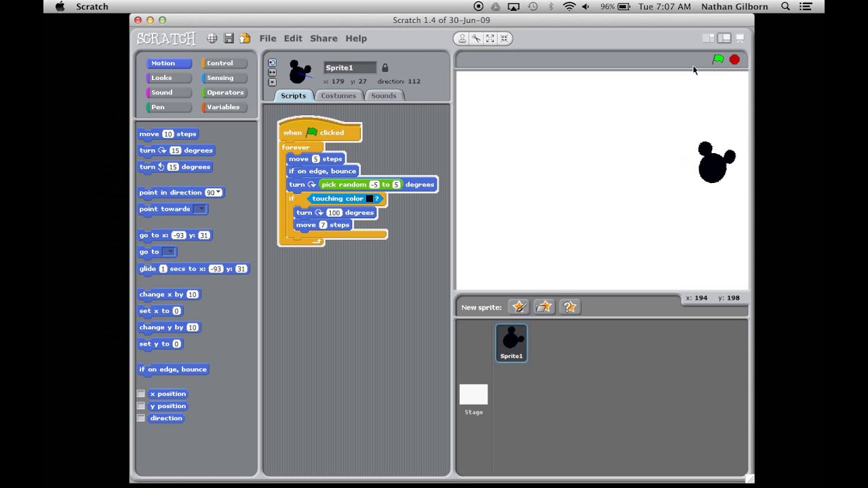Click the set y to 0 block
Screen dimensions: 868x488
(x=160, y=344)
